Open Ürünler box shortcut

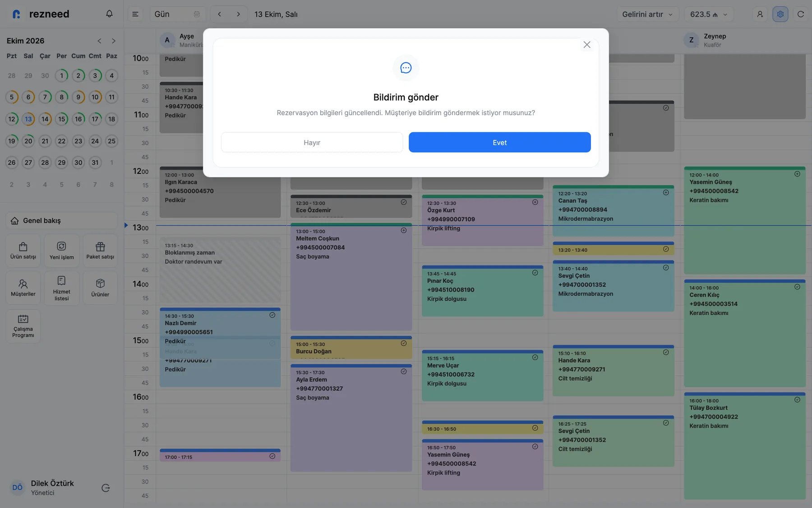click(100, 288)
